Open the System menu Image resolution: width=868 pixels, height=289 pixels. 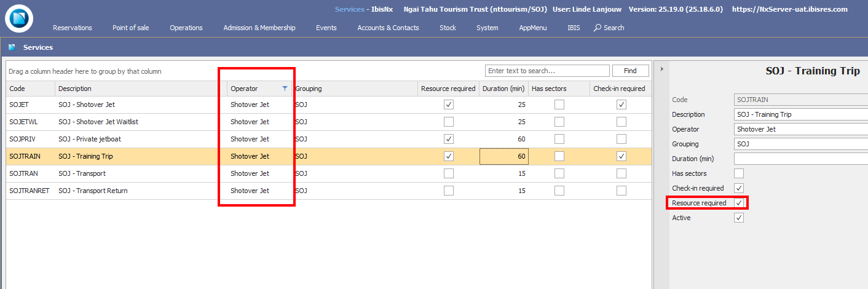(487, 28)
